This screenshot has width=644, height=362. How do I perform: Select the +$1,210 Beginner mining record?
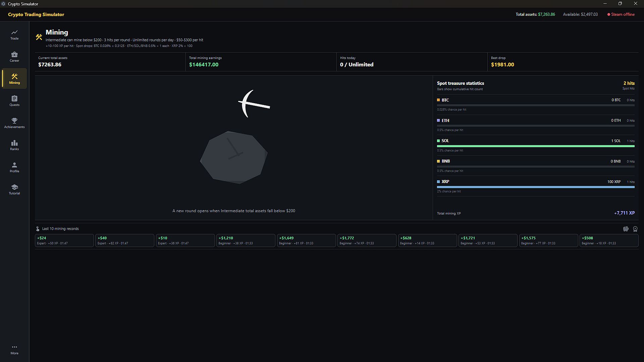click(x=246, y=240)
